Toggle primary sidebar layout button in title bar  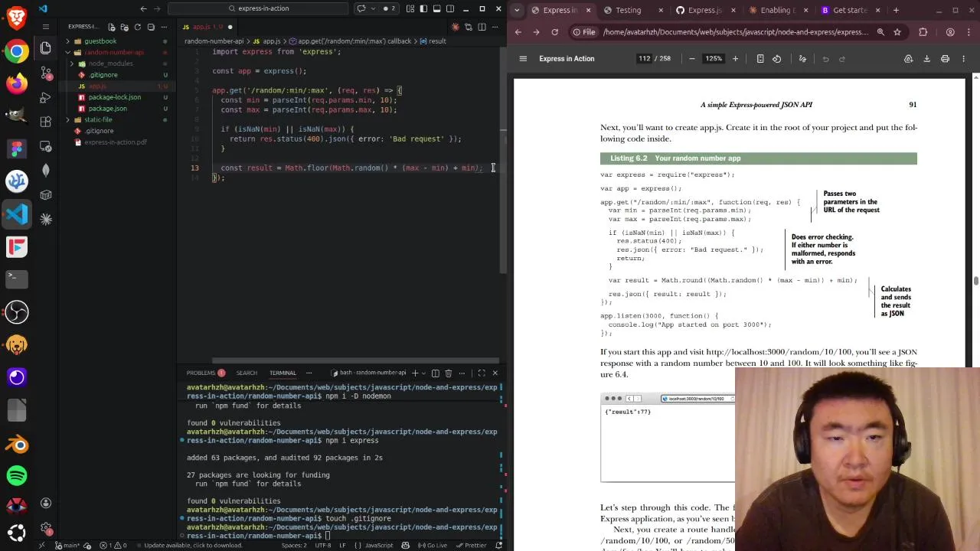click(423, 8)
